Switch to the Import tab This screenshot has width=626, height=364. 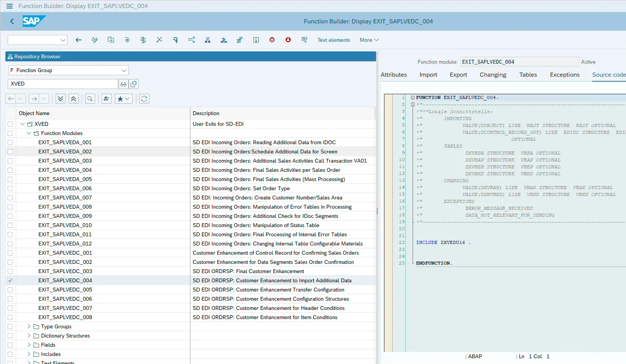coord(428,75)
